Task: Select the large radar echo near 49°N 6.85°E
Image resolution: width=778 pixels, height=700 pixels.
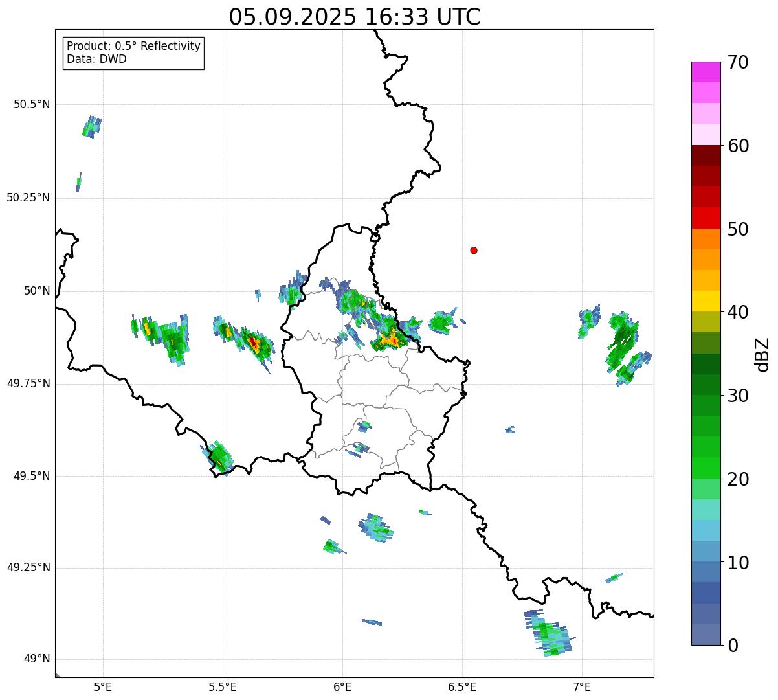Action: tap(549, 633)
